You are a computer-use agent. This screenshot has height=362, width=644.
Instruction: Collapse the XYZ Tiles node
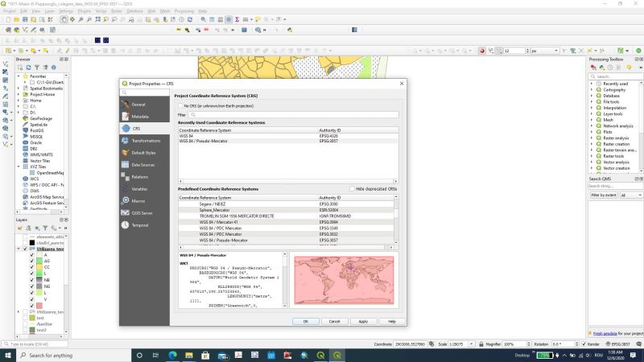coord(19,167)
